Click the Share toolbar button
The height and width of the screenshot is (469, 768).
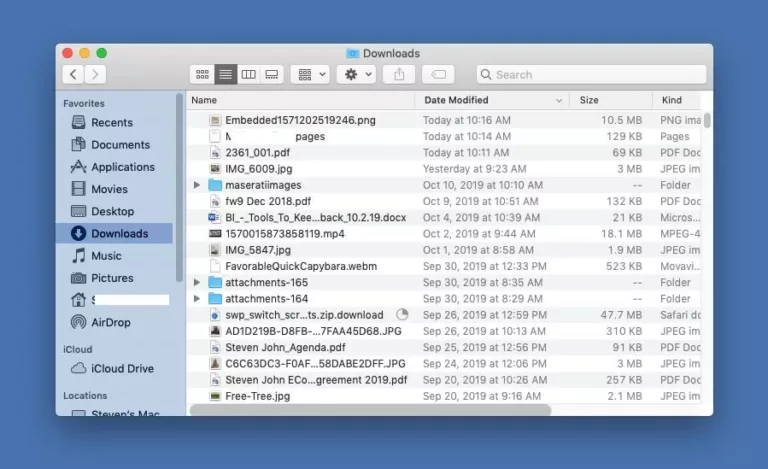coord(399,75)
